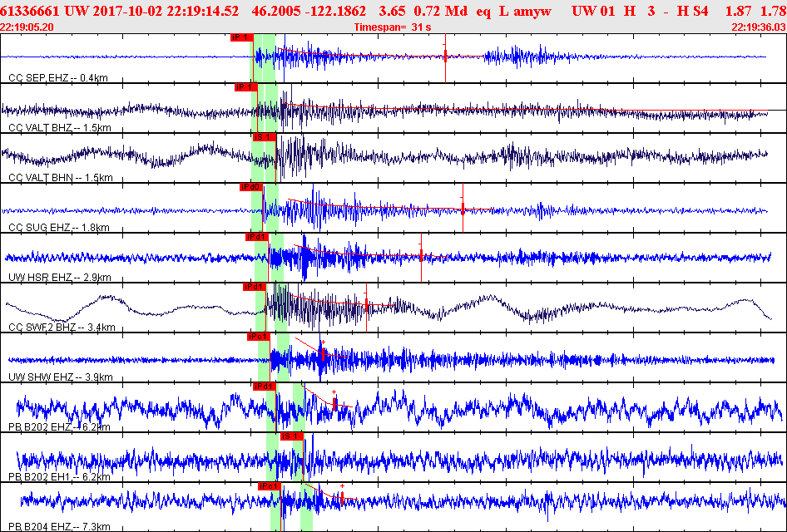
Task: Click the coda end marker on B202 EHZ trace
Action: tap(334, 403)
